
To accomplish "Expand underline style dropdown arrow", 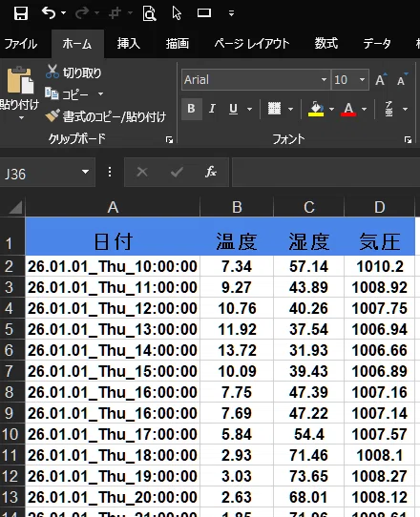I will coord(250,109).
